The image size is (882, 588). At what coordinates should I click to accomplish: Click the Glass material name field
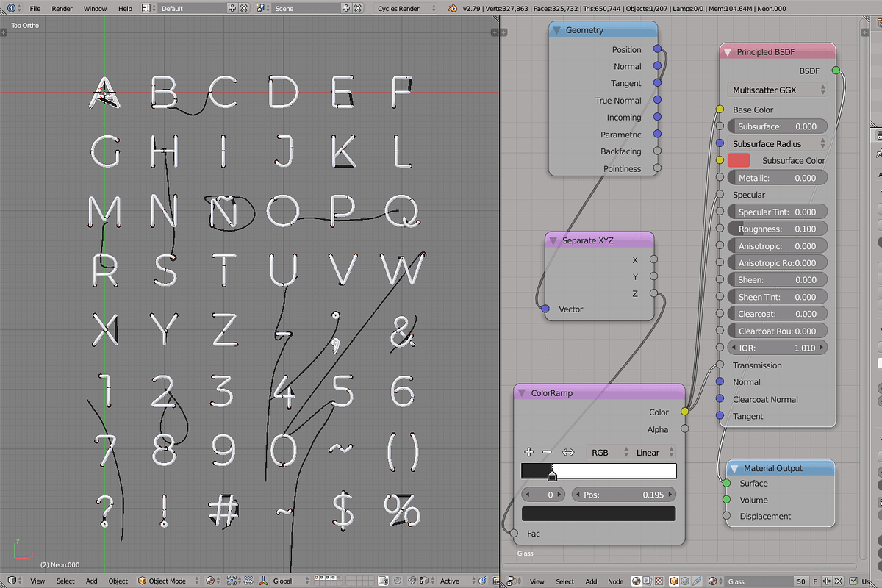click(759, 581)
